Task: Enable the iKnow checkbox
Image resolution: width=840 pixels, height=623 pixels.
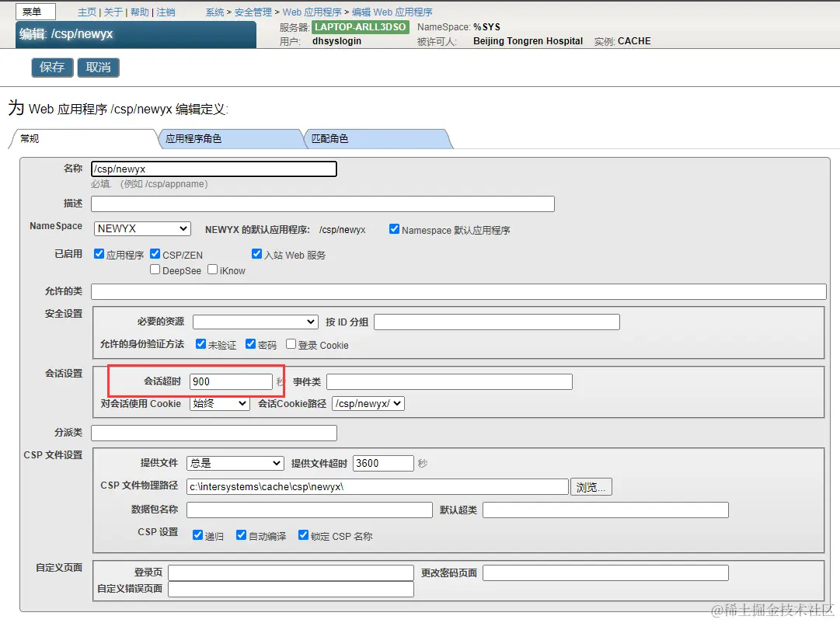Action: 213,270
